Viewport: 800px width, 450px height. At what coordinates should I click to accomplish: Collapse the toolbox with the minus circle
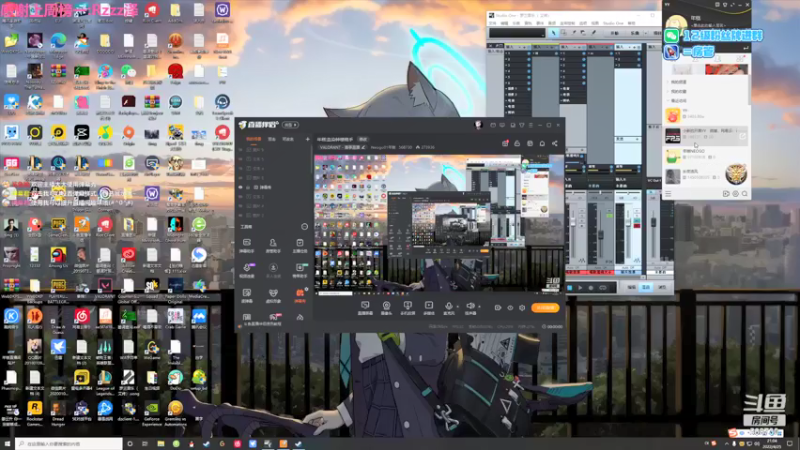tap(304, 227)
